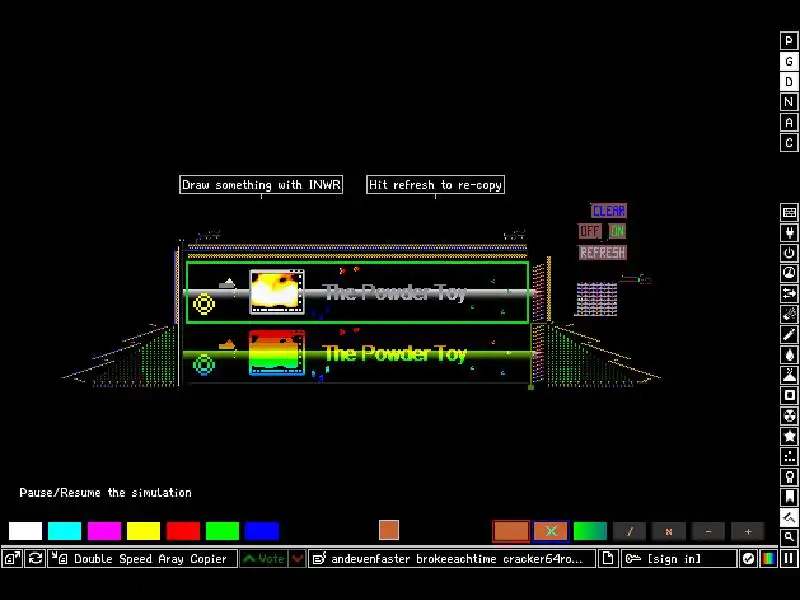Open save name Double Speed Aray Copier
The width and height of the screenshot is (800, 600).
pos(142,559)
